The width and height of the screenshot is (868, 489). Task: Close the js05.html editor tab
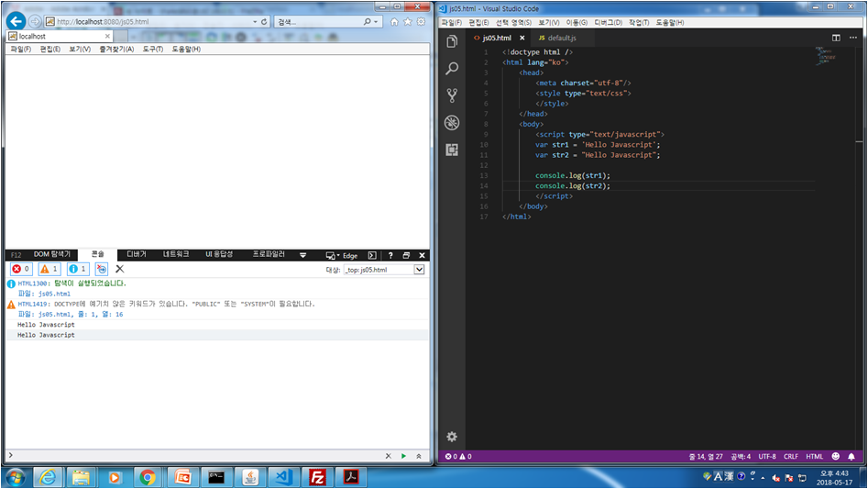click(x=522, y=38)
